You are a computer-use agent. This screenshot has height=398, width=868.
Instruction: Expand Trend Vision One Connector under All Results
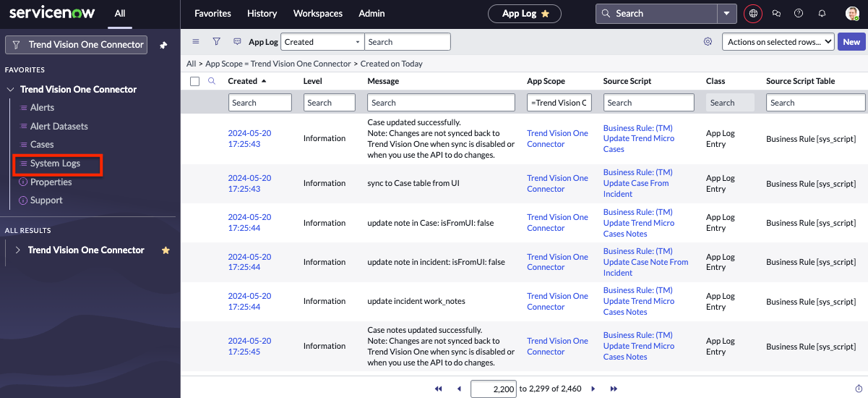pos(18,250)
